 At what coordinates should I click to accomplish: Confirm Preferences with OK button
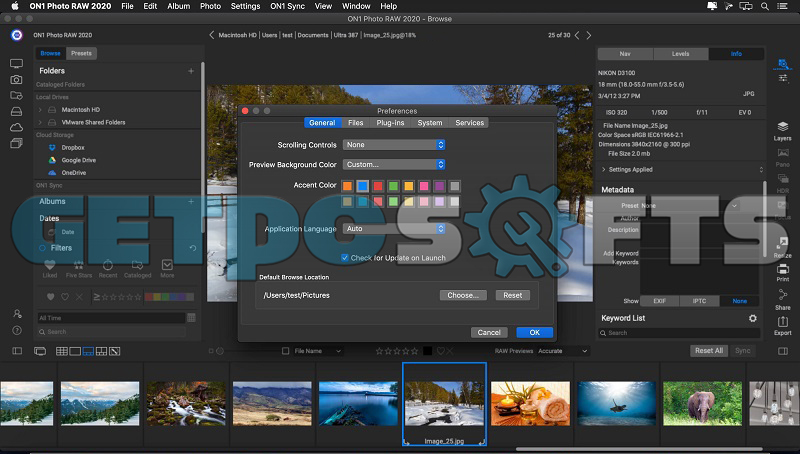coord(534,333)
